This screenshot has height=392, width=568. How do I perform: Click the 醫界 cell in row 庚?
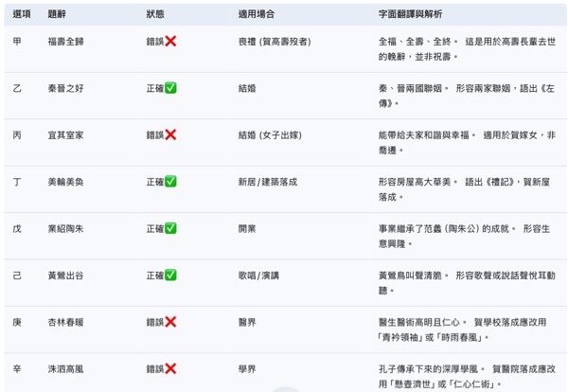point(247,323)
